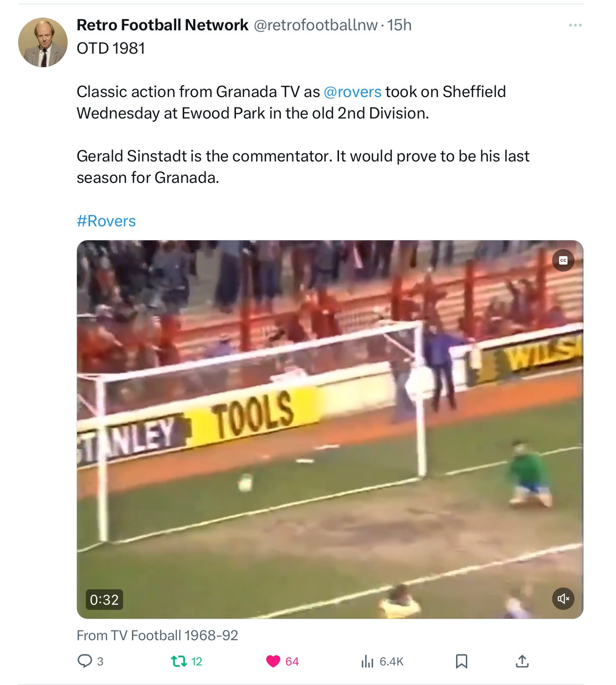Retweet the post via the green arrows
This screenshot has height=685, width=616.
[x=179, y=661]
